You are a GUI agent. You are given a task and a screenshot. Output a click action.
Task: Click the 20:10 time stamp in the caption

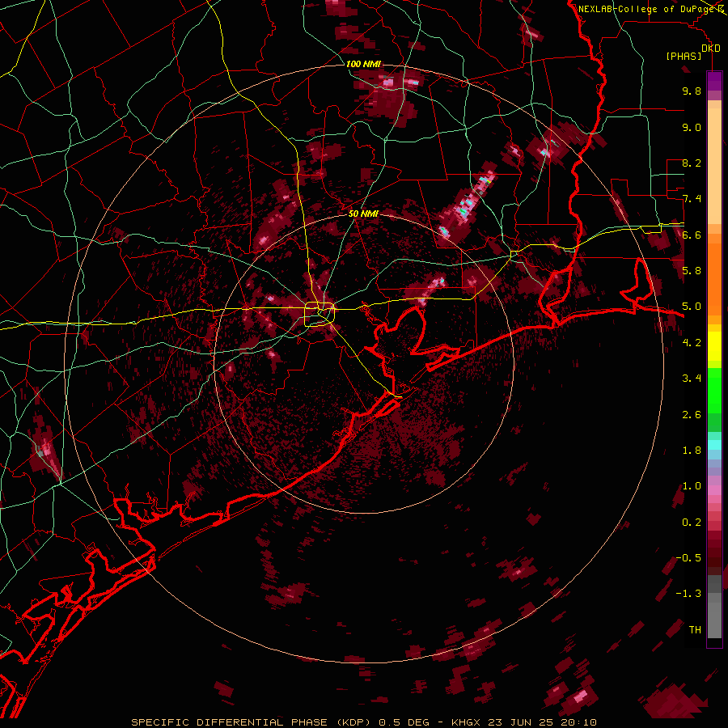pyautogui.click(x=577, y=722)
